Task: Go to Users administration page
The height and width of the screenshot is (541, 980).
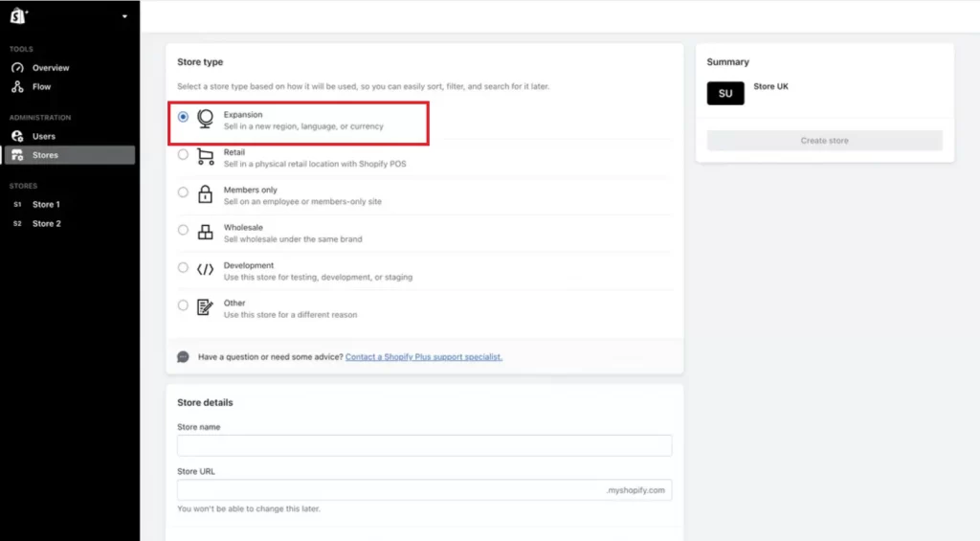Action: [44, 136]
